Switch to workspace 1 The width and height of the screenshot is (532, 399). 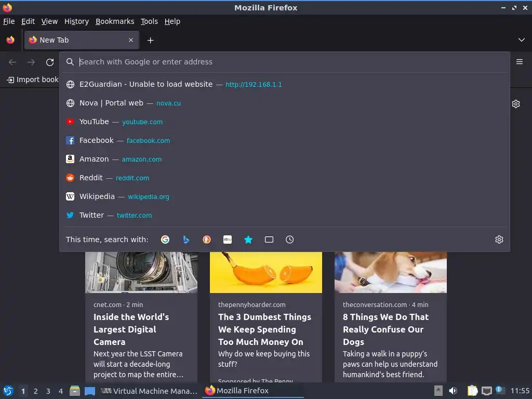(23, 391)
